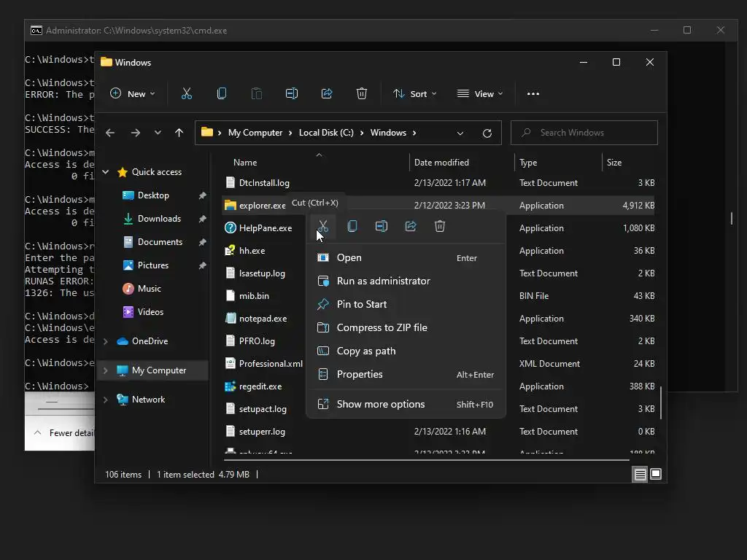
Task: Click the HelpPane.exe file icon
Action: (231, 228)
